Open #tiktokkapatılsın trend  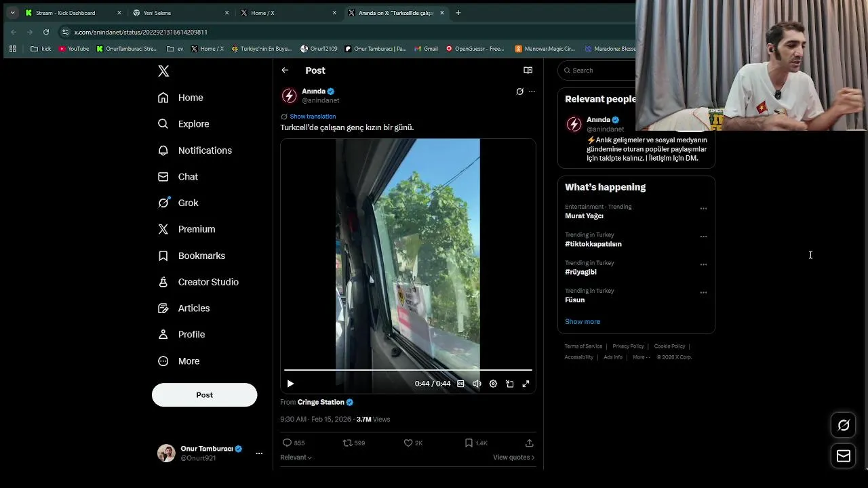pos(593,244)
